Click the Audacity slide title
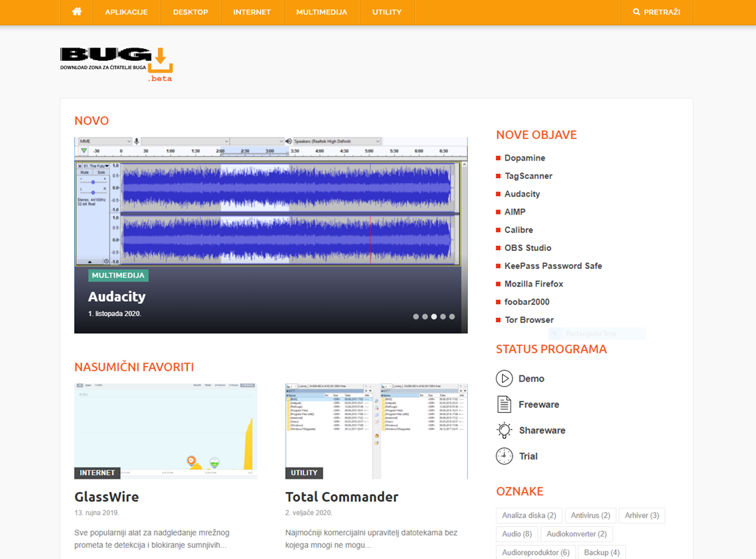 (117, 297)
